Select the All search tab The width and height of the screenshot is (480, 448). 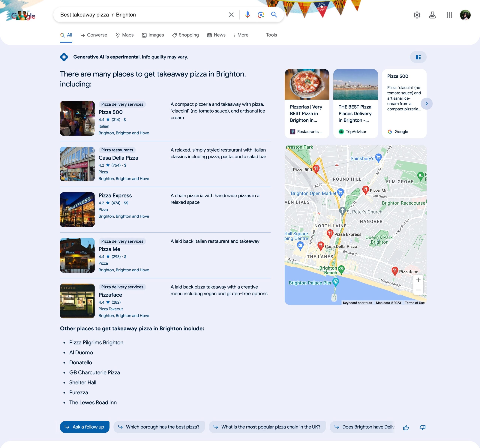[x=66, y=35]
